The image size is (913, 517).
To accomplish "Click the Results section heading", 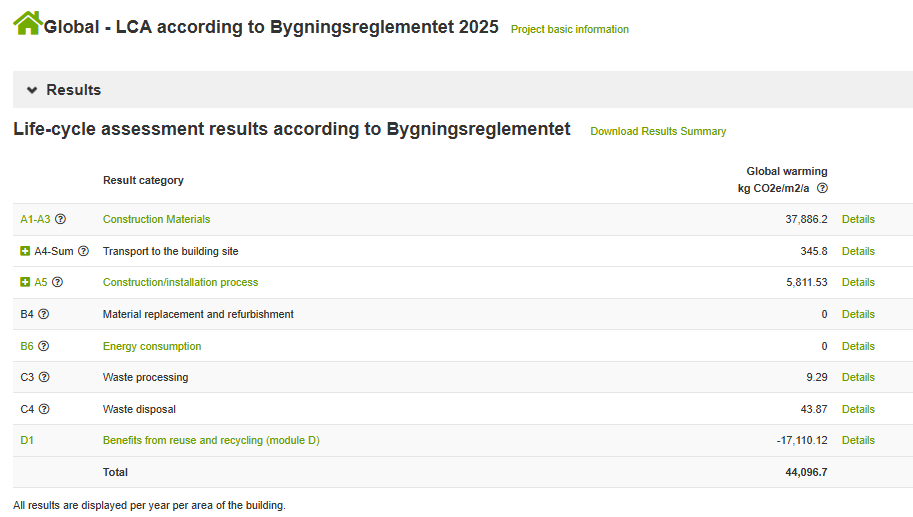I will click(x=73, y=90).
